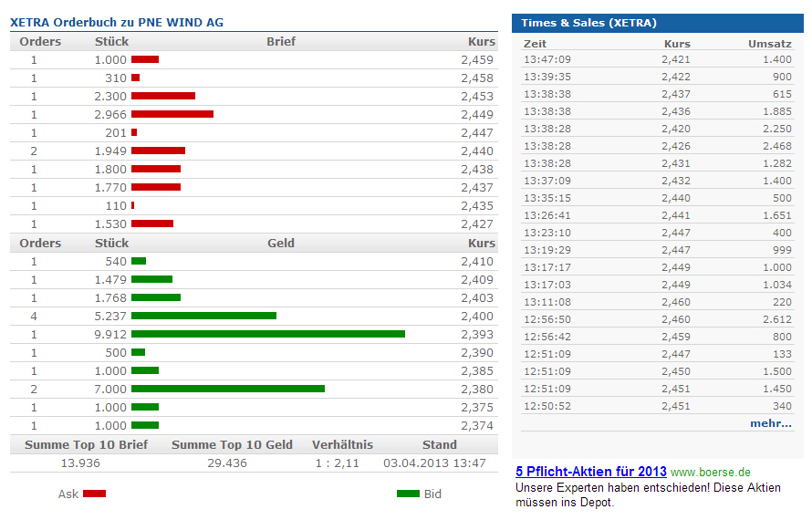Click the red bar for 2.966 Stück
812x520 pixels.
[x=172, y=114]
